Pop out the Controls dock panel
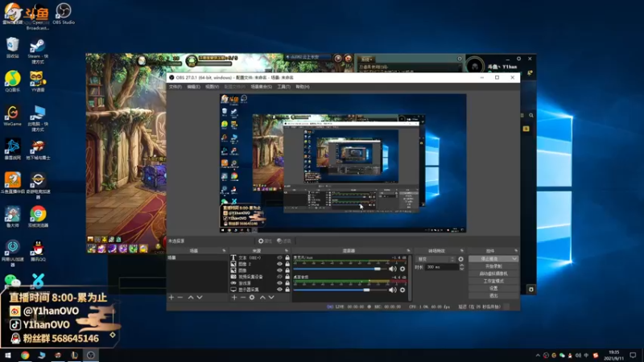 click(516, 250)
